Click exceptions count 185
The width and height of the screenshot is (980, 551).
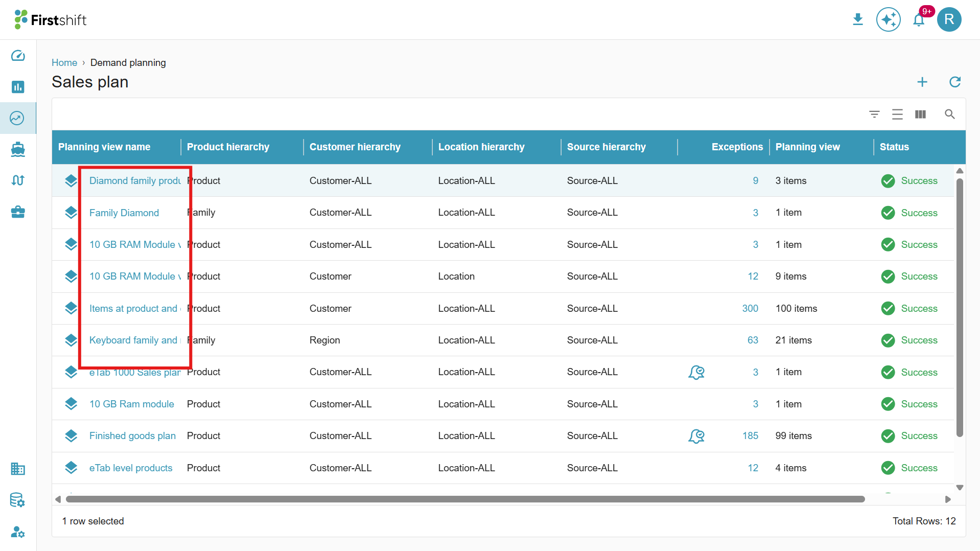[750, 435]
